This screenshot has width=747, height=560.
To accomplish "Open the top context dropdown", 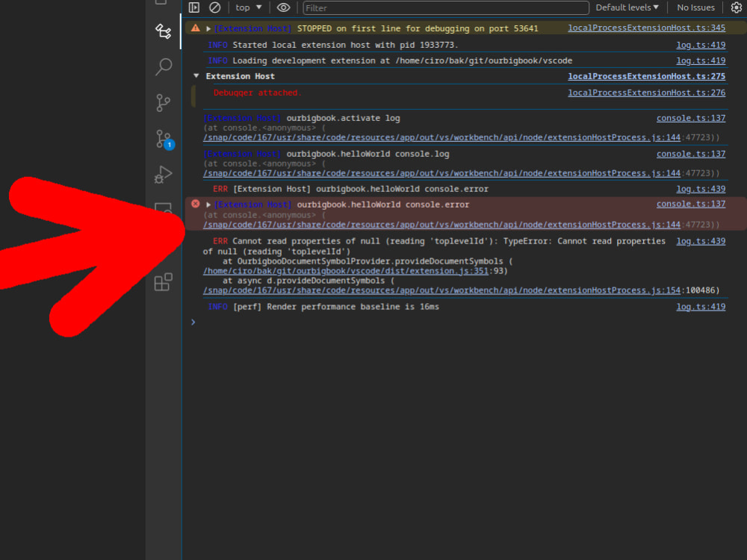I will [x=248, y=7].
